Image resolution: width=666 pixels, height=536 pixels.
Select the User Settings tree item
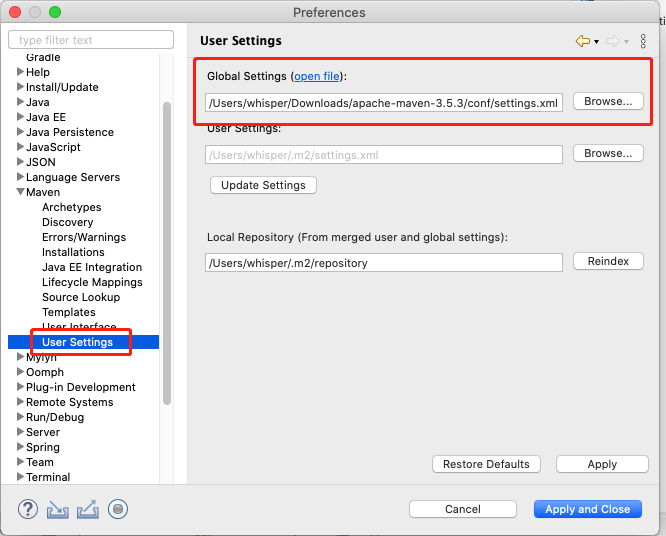pyautogui.click(x=77, y=342)
